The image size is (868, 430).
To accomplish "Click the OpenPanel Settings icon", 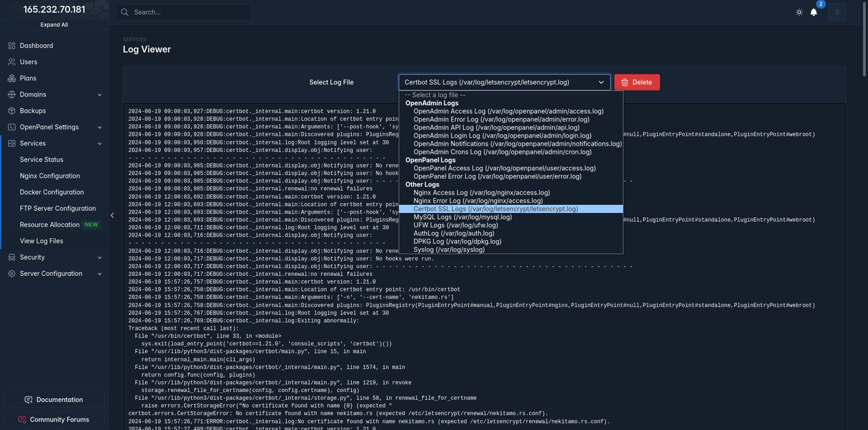I will pyautogui.click(x=12, y=127).
